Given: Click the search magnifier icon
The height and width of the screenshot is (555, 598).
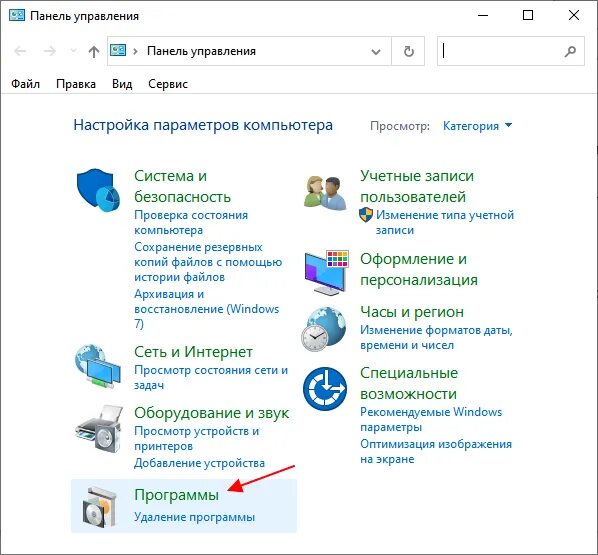Looking at the screenshot, I should pos(570,51).
